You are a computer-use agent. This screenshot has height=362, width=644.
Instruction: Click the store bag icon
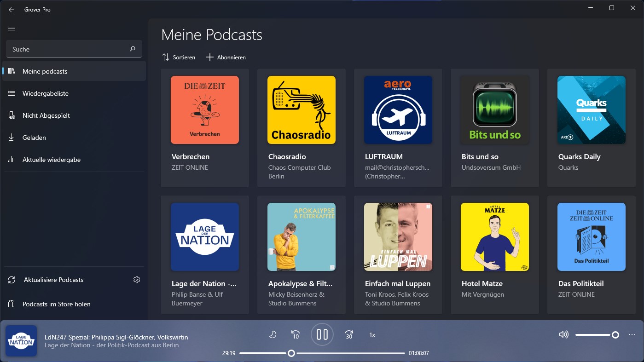pos(12,304)
